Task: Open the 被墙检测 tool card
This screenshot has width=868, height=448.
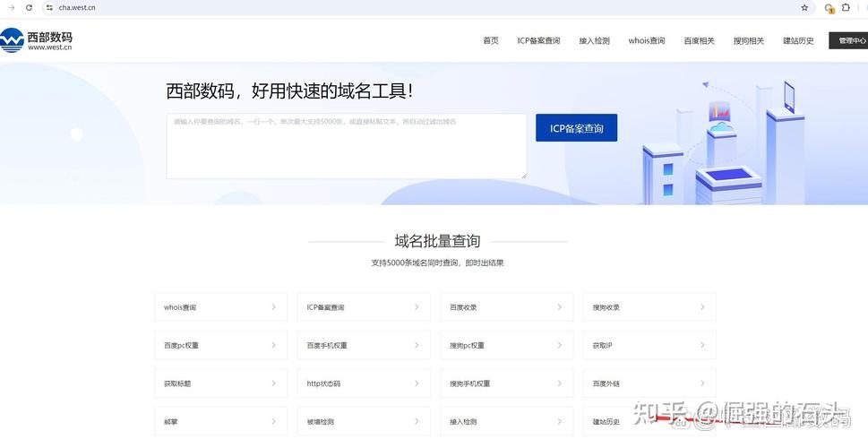Action: point(364,421)
